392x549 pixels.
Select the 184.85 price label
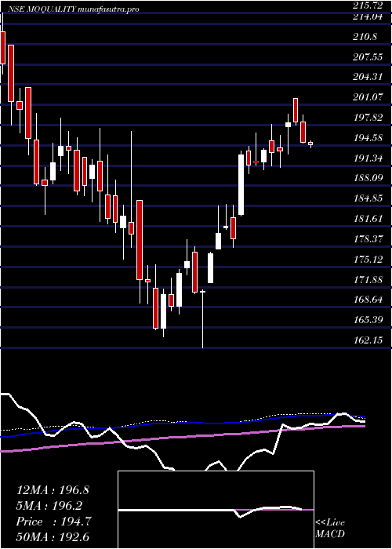click(366, 198)
